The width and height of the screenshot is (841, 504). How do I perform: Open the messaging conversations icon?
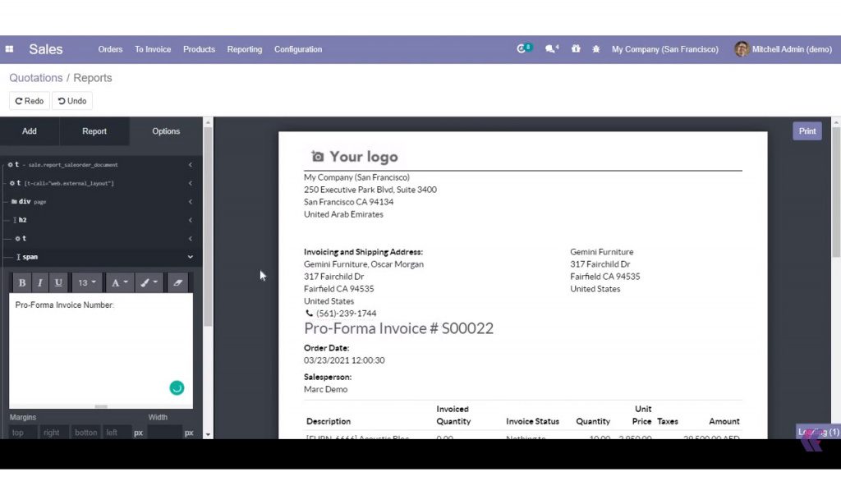(551, 48)
